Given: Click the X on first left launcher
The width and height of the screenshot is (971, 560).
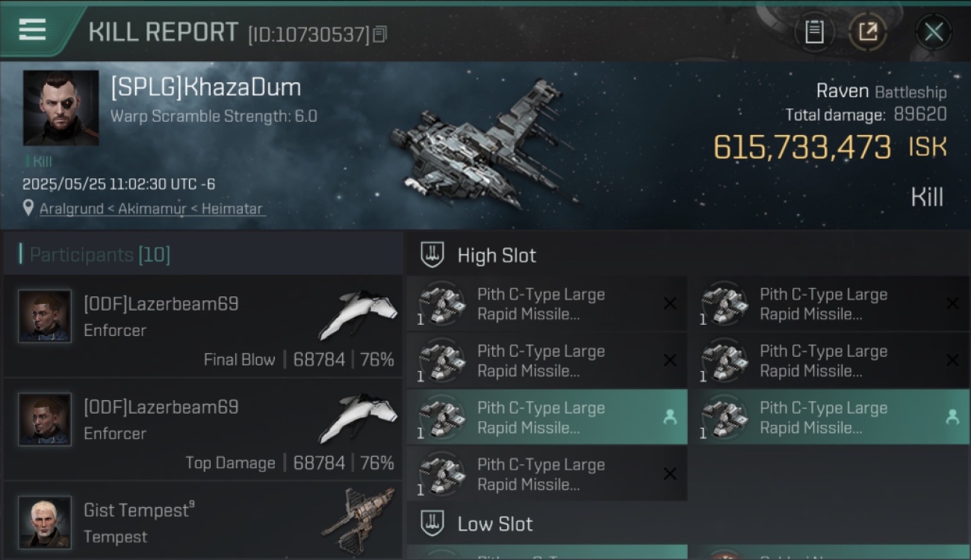Looking at the screenshot, I should [x=670, y=303].
